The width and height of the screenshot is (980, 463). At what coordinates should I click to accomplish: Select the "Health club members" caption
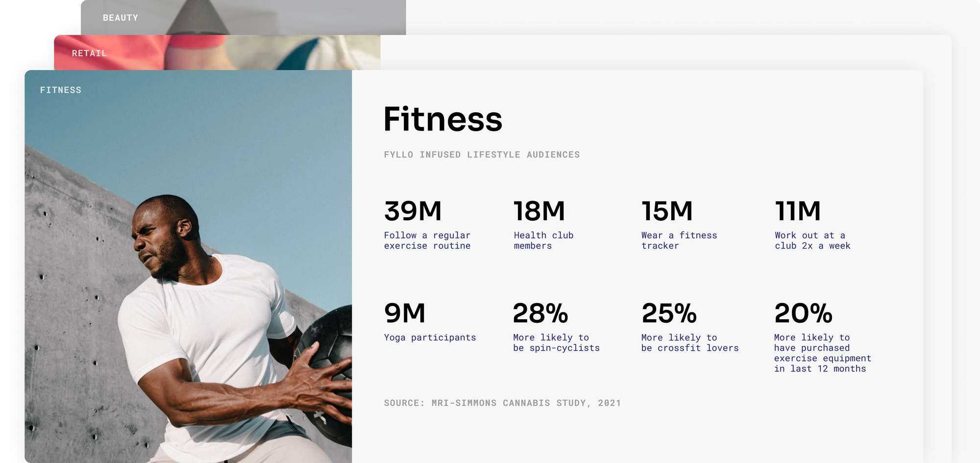point(543,241)
